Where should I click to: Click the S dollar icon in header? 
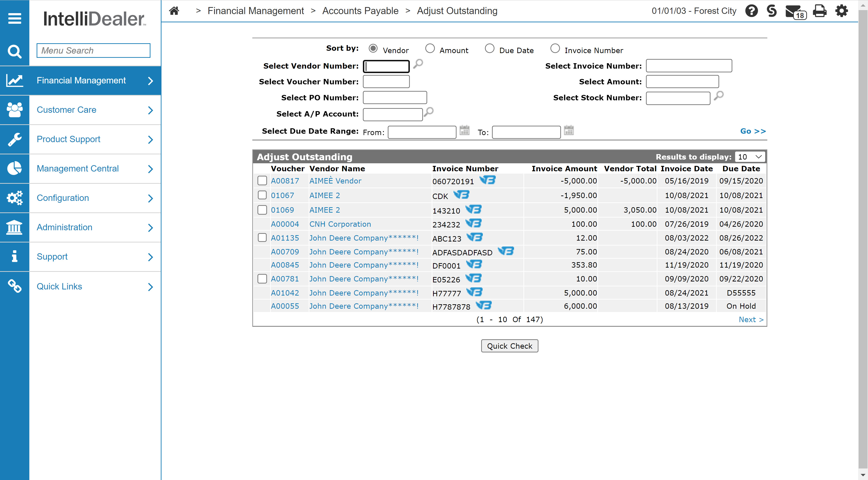772,11
